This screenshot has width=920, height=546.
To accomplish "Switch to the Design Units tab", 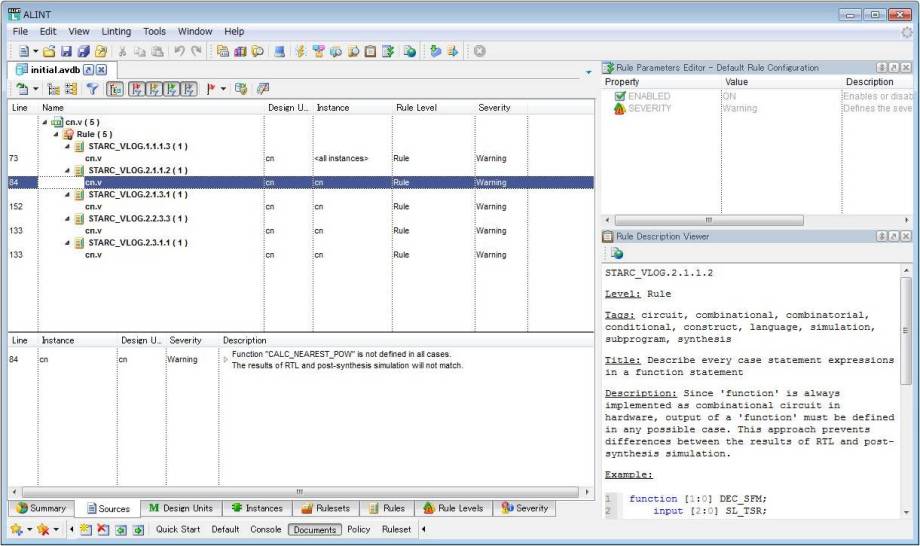I will coord(181,508).
